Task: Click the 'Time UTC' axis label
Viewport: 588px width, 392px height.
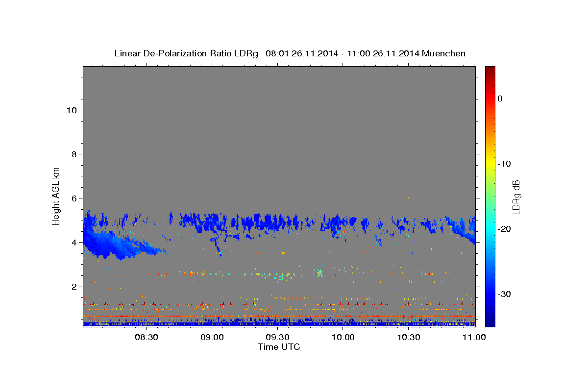Action: point(279,347)
